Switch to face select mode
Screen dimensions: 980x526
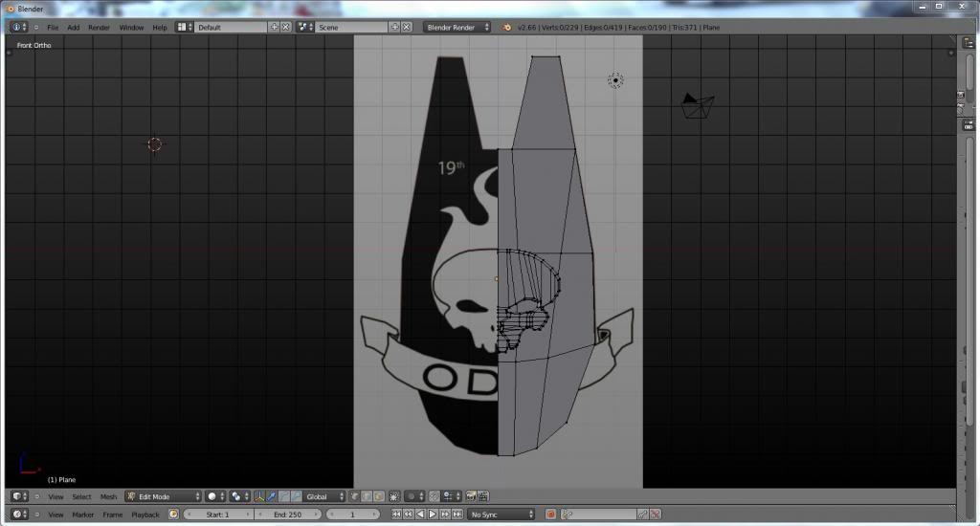tap(378, 496)
